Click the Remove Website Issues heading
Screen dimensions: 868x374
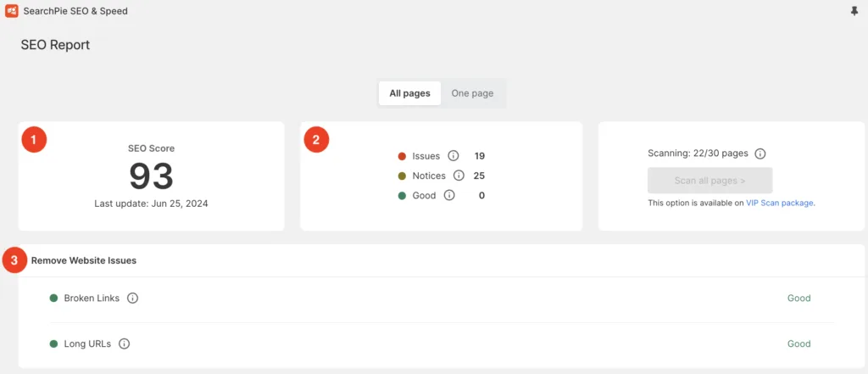point(84,260)
